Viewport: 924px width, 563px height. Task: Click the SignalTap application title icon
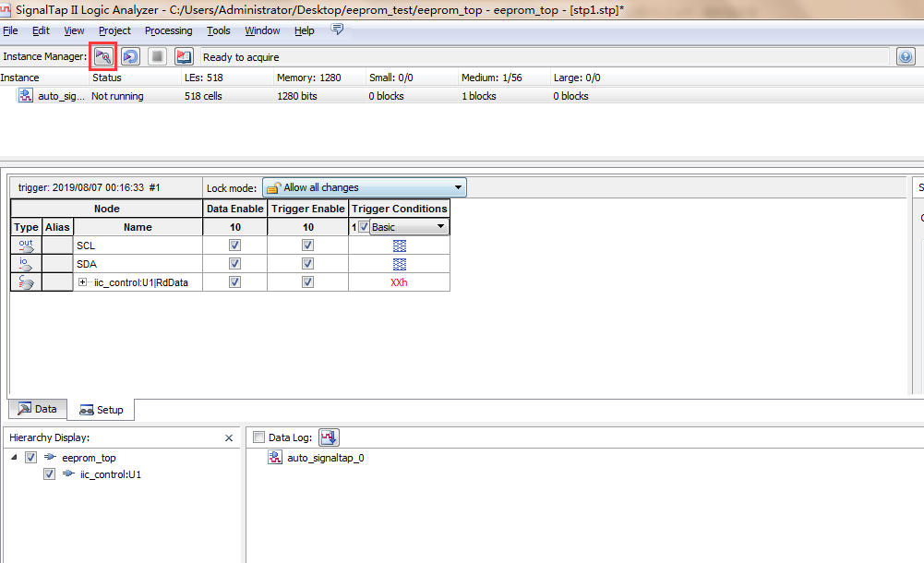tap(6, 9)
